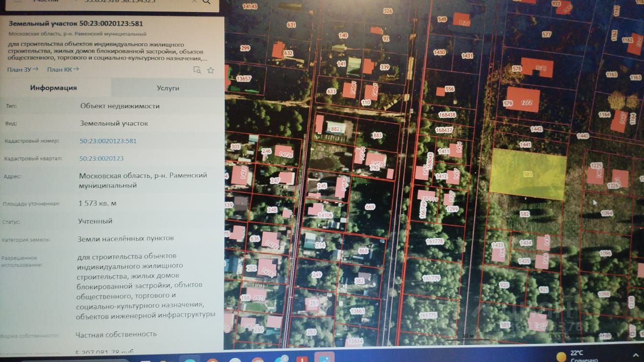Viewport: 644px width, 362px height.
Task: Open cadastral number 50:23:0020123:581 link
Action: pos(108,141)
